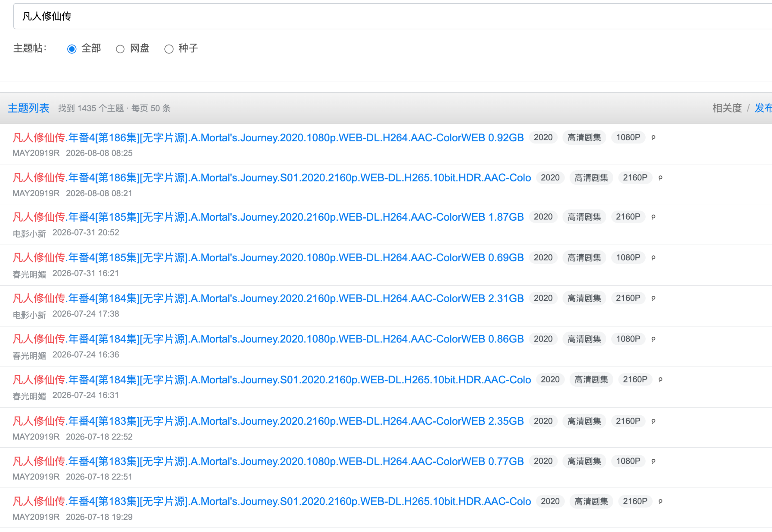Click the 2160P tag on the 19:29 row
The height and width of the screenshot is (532, 772).
click(x=635, y=501)
